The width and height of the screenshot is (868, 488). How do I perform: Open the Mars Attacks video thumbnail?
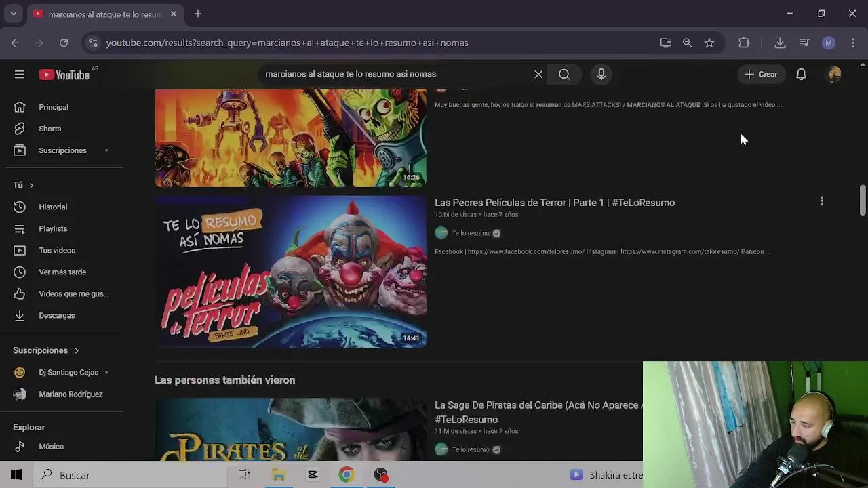[x=290, y=138]
